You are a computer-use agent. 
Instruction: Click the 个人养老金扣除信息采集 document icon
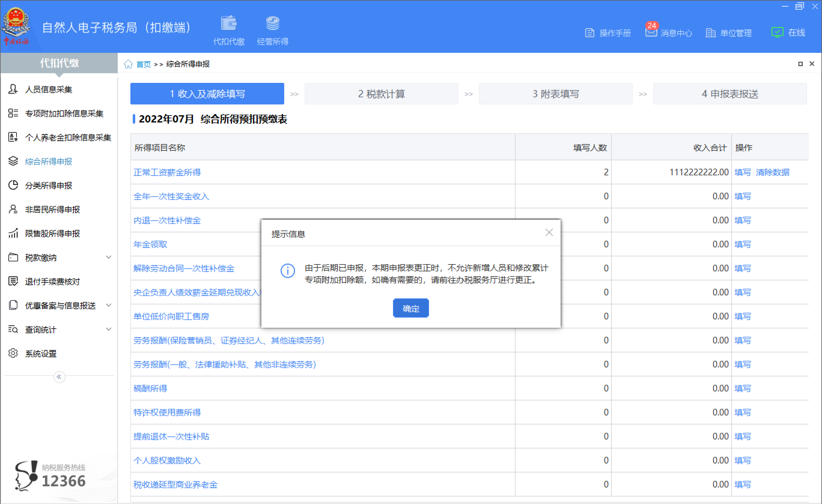coord(13,137)
